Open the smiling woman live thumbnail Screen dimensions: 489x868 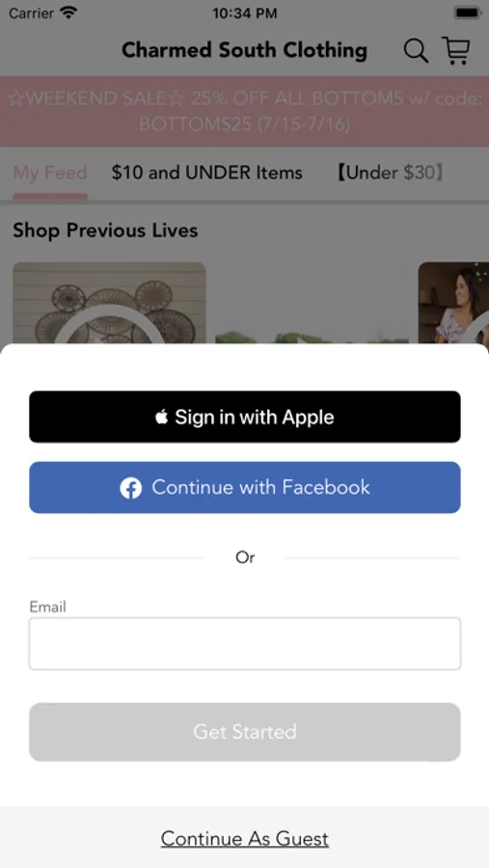point(453,303)
